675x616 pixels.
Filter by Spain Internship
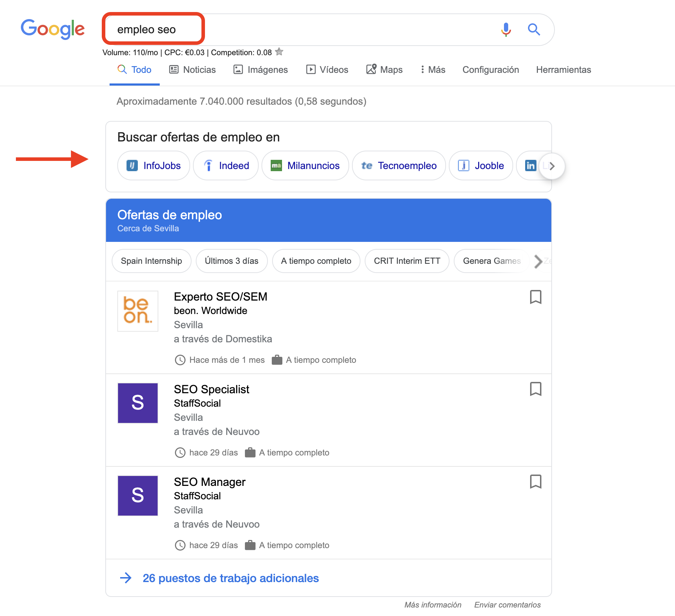click(x=152, y=261)
